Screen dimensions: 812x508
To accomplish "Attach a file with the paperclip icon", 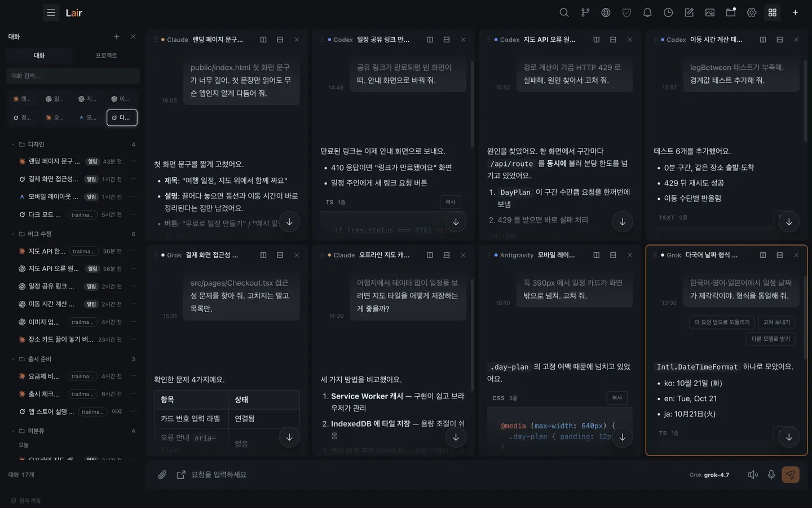I will click(162, 475).
